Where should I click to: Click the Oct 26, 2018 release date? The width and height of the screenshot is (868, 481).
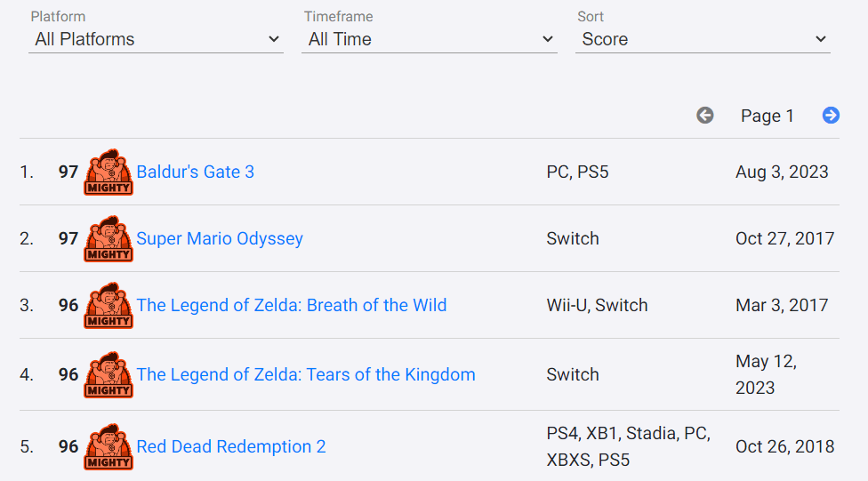tap(784, 446)
